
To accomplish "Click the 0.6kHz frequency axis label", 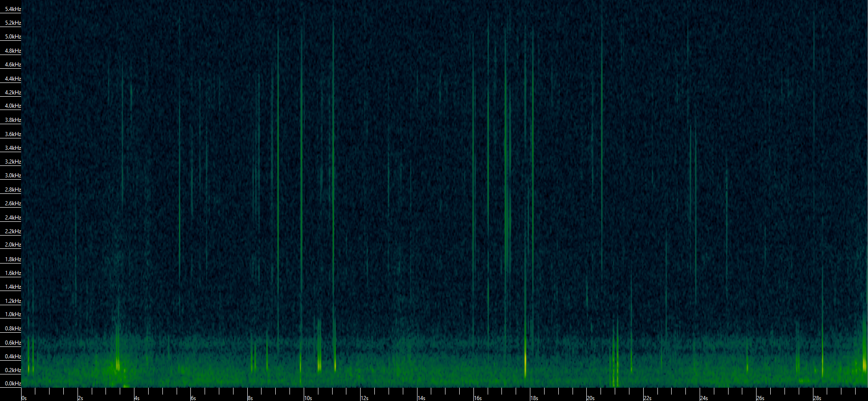I will coord(13,343).
